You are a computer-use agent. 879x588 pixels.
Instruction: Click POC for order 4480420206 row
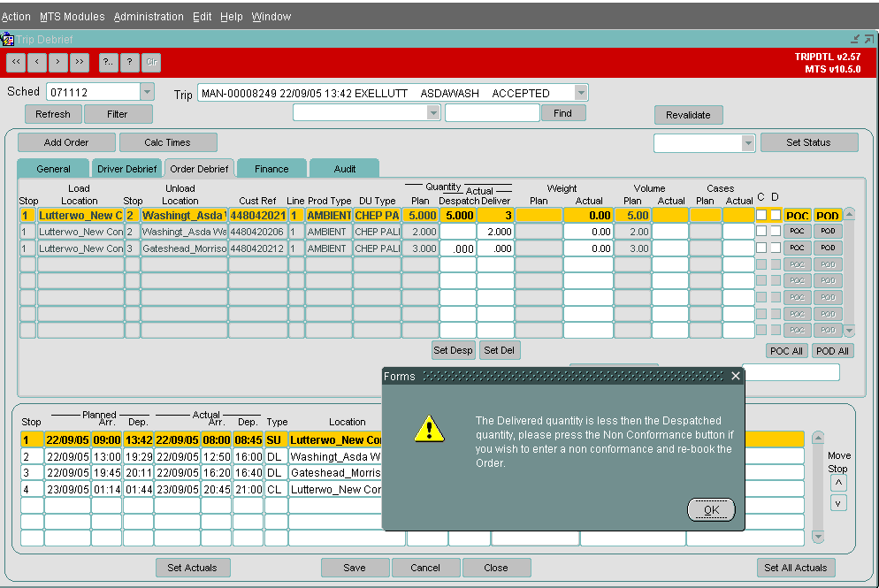point(797,231)
